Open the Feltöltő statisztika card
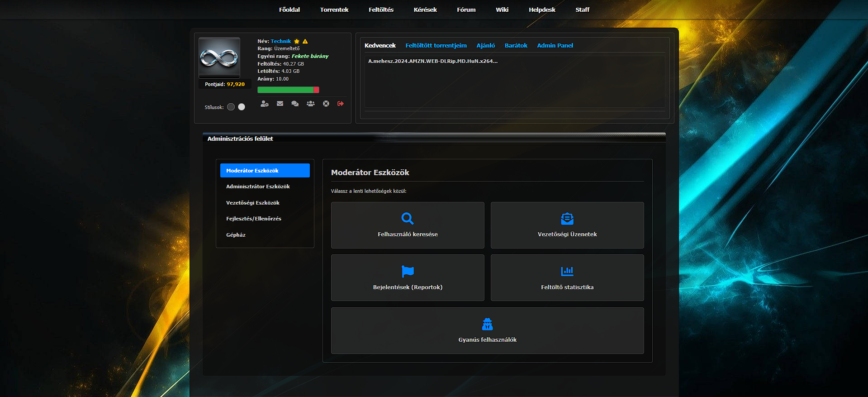 (567, 277)
